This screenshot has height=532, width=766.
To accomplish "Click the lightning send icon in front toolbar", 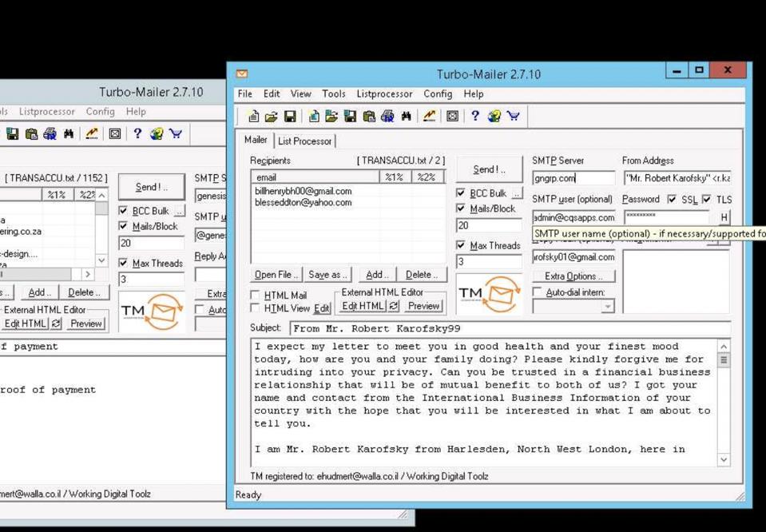I will [430, 117].
